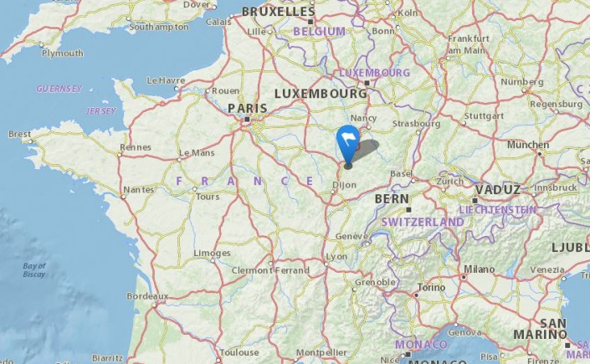
Task: Select the Bay of Biscay label
Action: (x=33, y=270)
